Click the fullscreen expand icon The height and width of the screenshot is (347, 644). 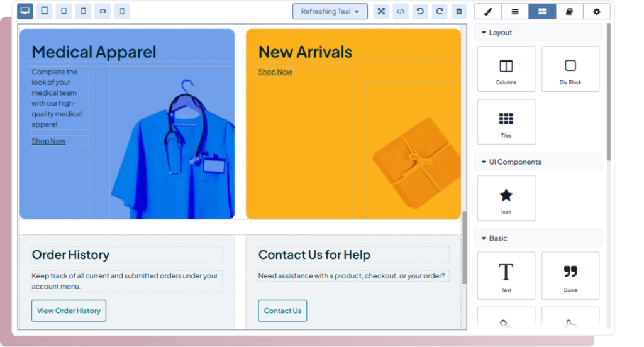tap(381, 11)
